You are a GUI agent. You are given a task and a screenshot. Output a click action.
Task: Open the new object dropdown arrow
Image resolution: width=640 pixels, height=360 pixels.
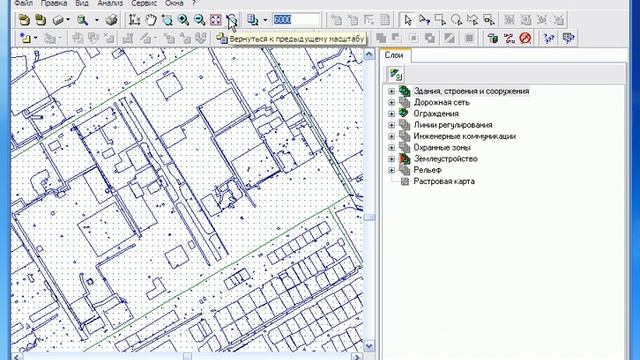point(36,38)
